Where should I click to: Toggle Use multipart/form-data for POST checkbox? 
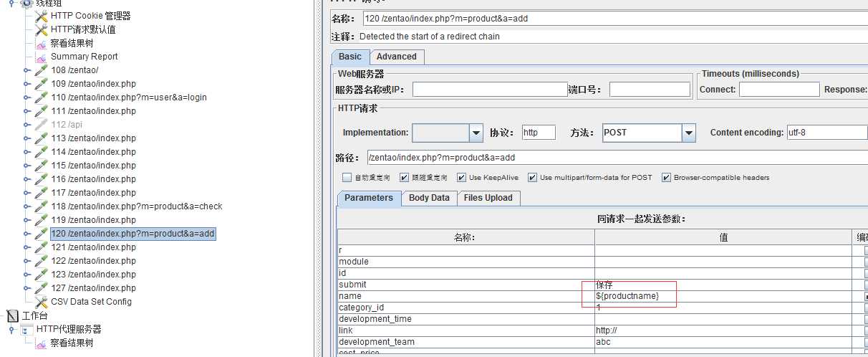point(532,178)
